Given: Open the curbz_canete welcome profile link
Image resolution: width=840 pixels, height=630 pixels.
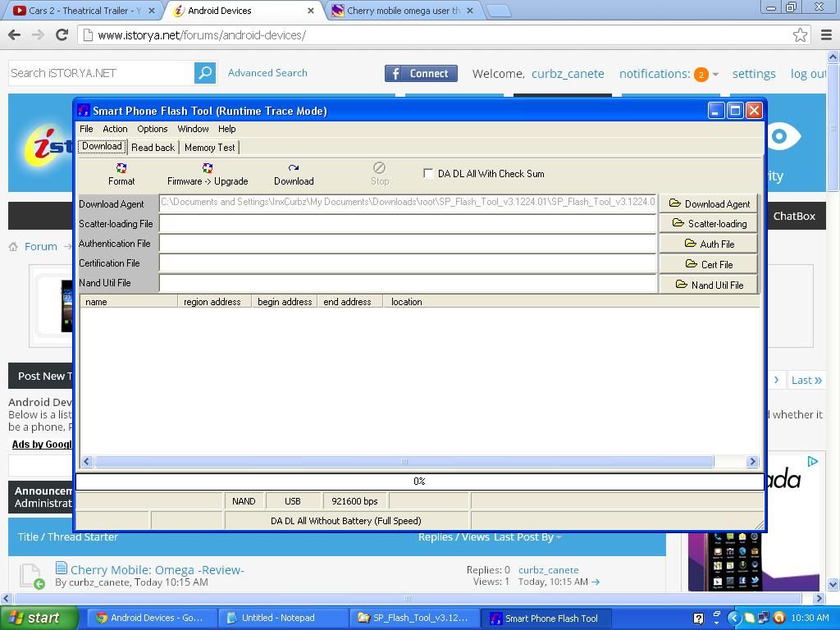Looking at the screenshot, I should [x=568, y=74].
